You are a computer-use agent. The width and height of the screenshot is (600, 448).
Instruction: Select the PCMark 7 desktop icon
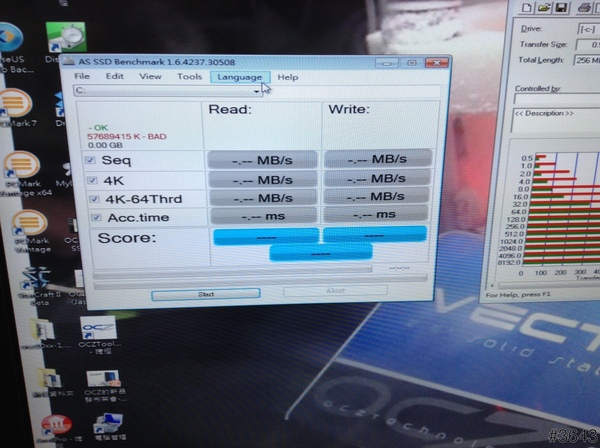pyautogui.click(x=14, y=105)
